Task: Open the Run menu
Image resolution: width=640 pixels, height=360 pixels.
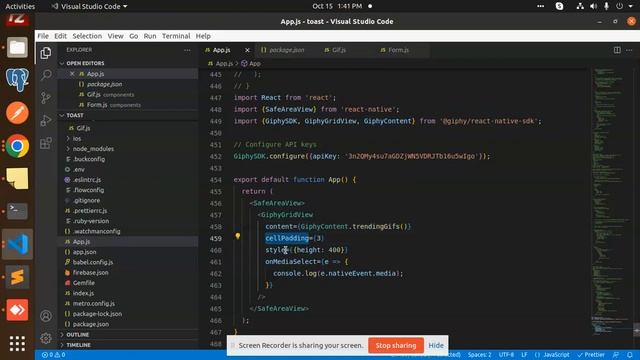Action: click(x=150, y=36)
